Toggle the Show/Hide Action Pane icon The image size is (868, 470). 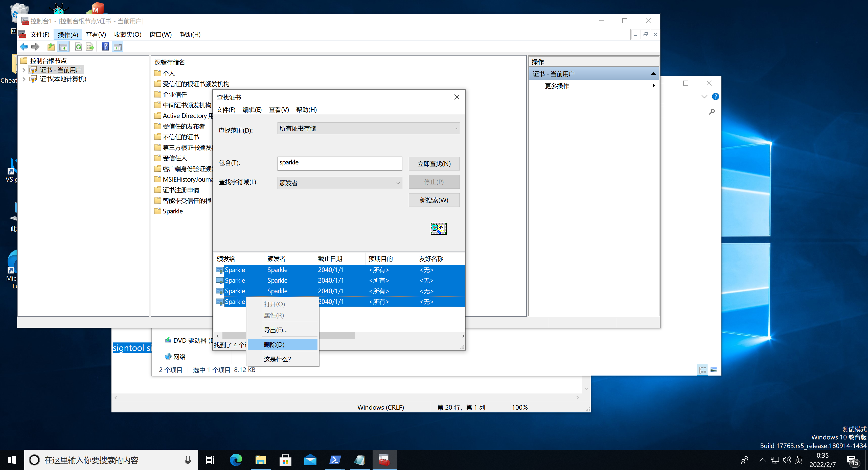pyautogui.click(x=118, y=47)
